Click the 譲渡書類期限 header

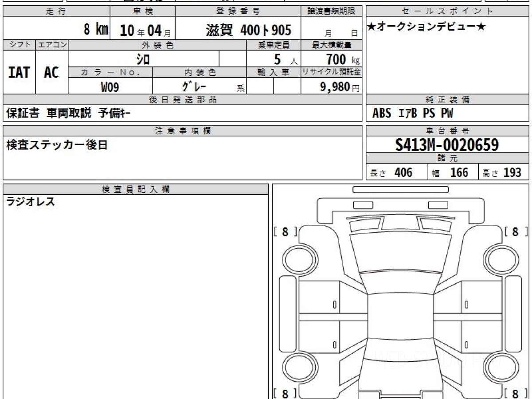coord(332,12)
